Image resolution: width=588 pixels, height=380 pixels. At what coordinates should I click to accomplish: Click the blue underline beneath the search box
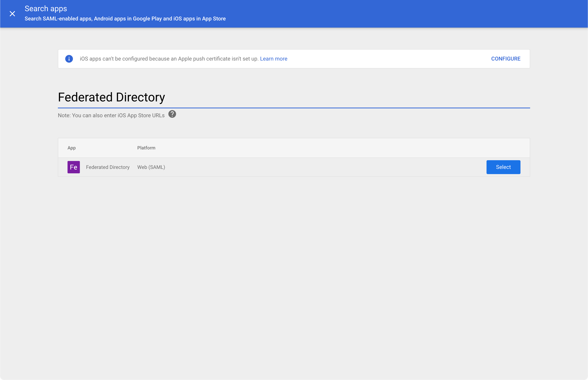click(294, 108)
